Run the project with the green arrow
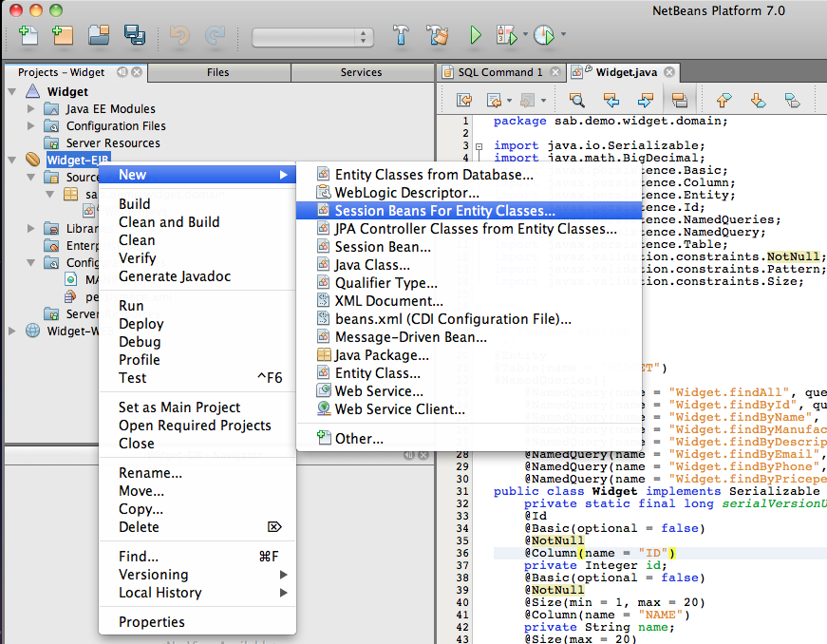 pos(474,34)
